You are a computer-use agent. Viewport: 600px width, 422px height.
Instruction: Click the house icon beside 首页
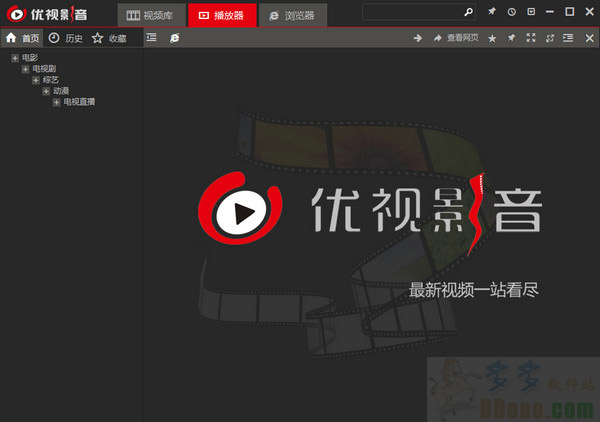[11, 37]
